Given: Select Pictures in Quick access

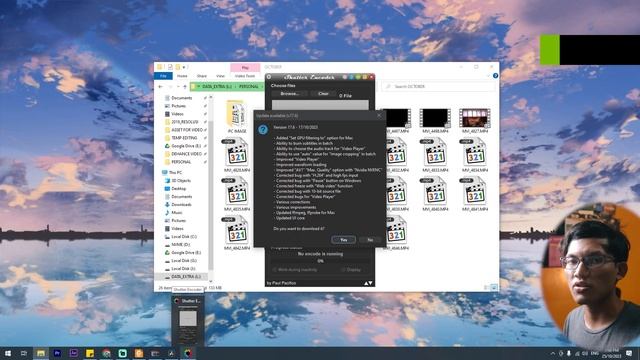Looking at the screenshot, I should (x=179, y=106).
